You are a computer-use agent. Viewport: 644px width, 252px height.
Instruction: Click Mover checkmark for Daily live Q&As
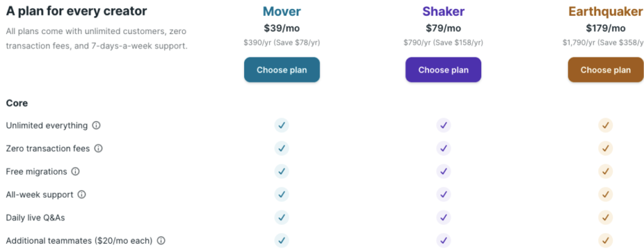coord(282,217)
